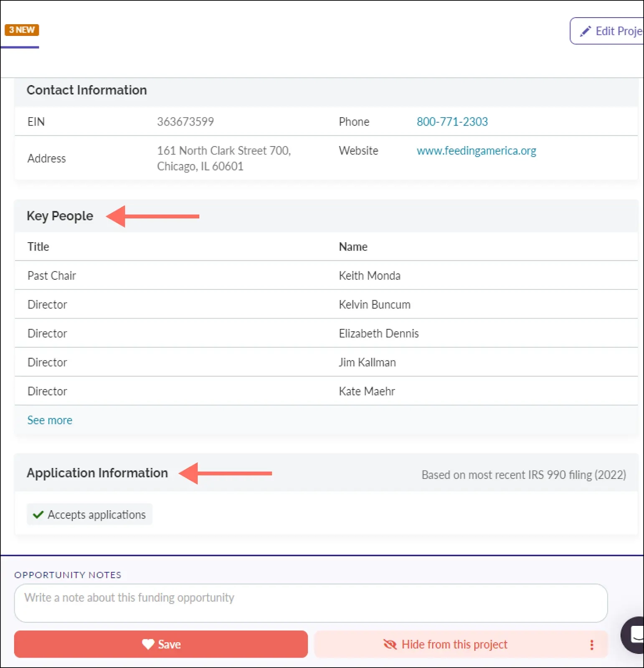
Task: Click the Jim Kallman name cell
Action: pos(367,362)
